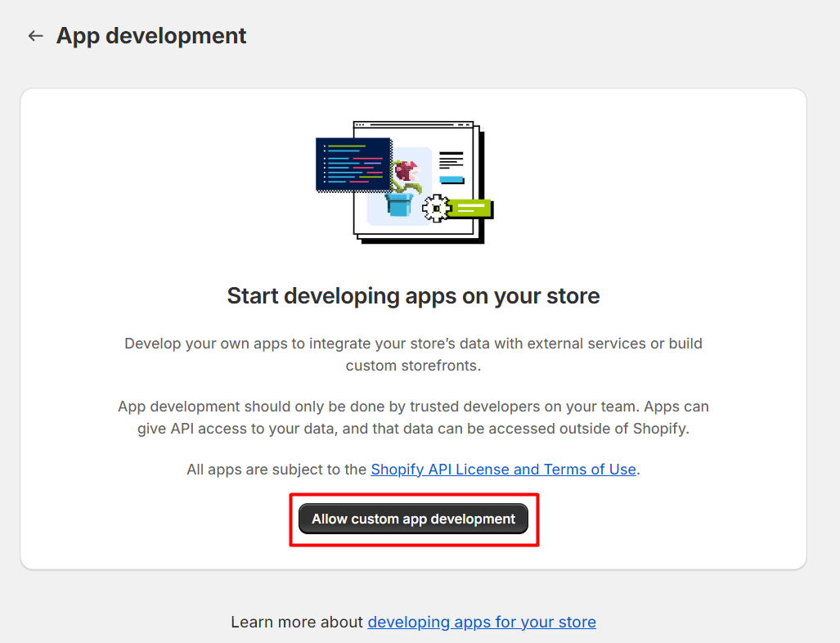This screenshot has width=840, height=643.
Task: Click Start developing apps on your store heading
Action: coord(413,295)
